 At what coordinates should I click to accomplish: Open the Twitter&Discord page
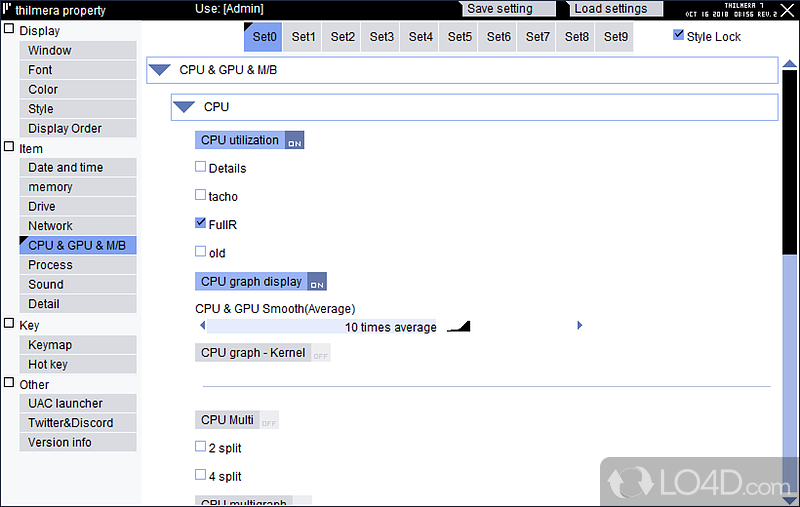point(78,423)
